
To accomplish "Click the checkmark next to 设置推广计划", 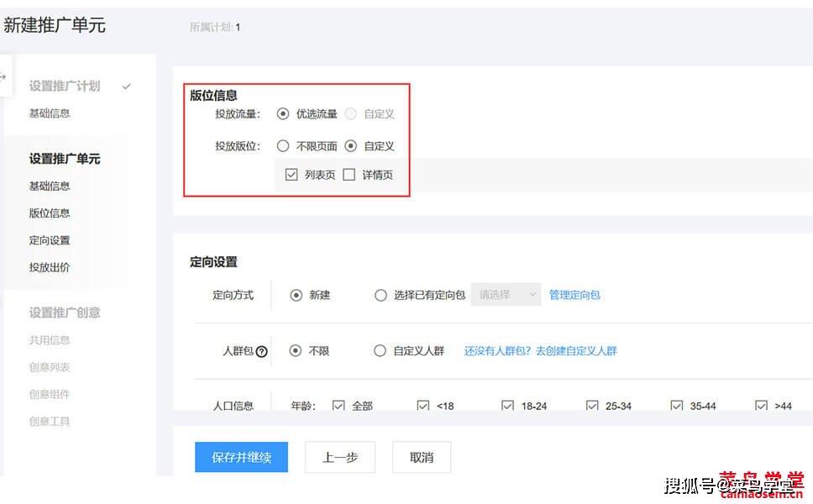I will [127, 86].
